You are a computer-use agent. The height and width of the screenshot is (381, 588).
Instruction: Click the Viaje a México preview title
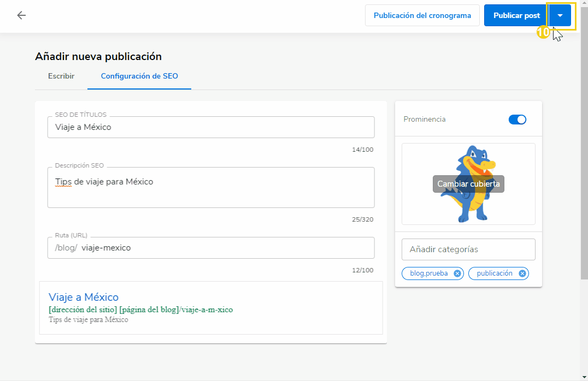pos(84,297)
